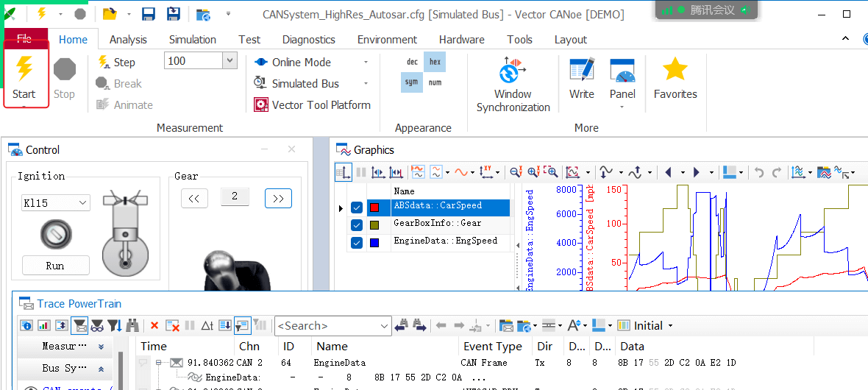The height and width of the screenshot is (390, 868).
Task: Click the orange sine wave icon in Graphics
Action: [461, 172]
